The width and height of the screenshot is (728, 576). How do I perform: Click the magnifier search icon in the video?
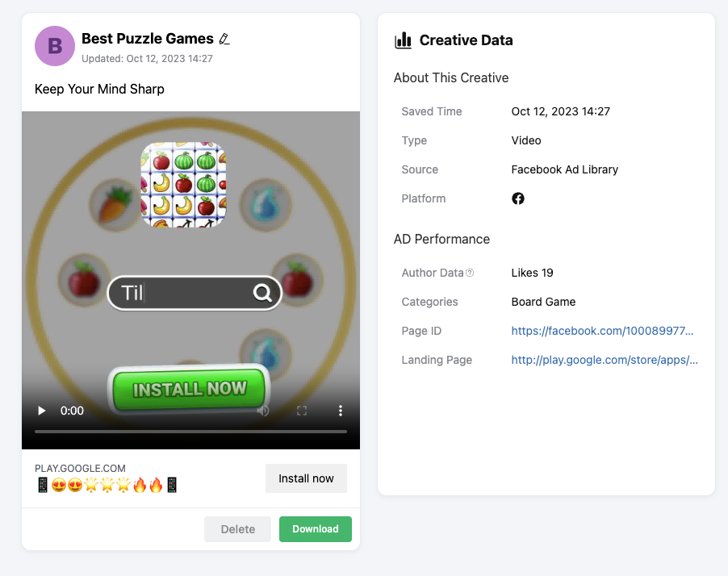click(x=262, y=293)
